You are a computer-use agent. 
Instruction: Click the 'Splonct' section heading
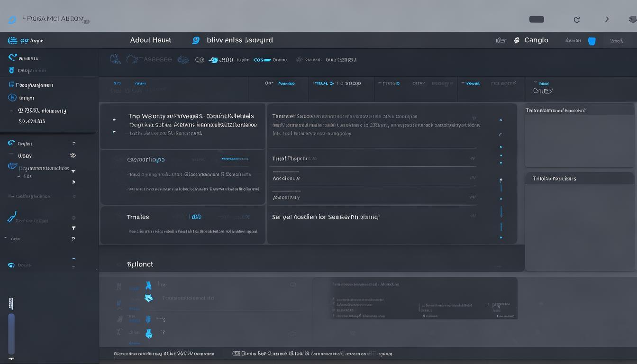140,264
